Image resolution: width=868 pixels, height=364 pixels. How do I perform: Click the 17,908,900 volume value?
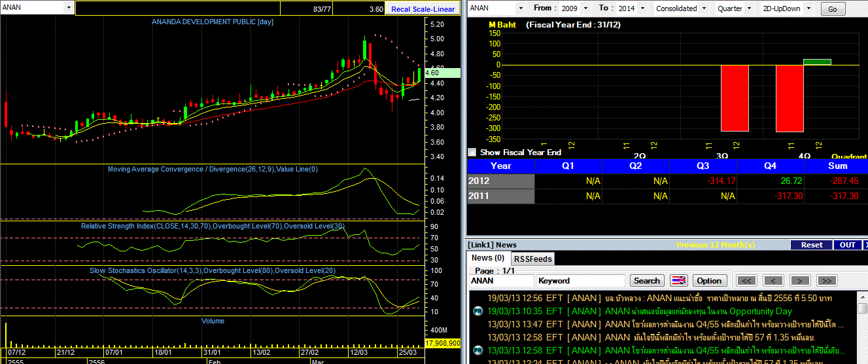coord(443,343)
